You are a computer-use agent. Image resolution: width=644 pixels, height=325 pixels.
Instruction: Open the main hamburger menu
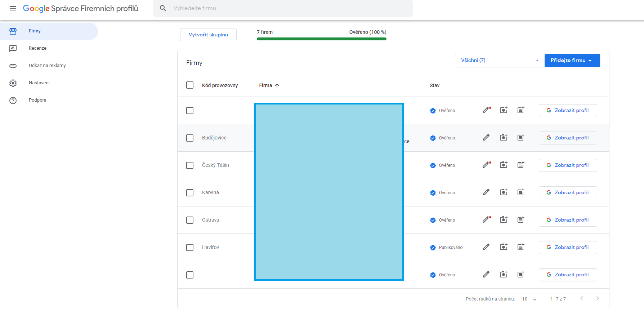(x=13, y=8)
